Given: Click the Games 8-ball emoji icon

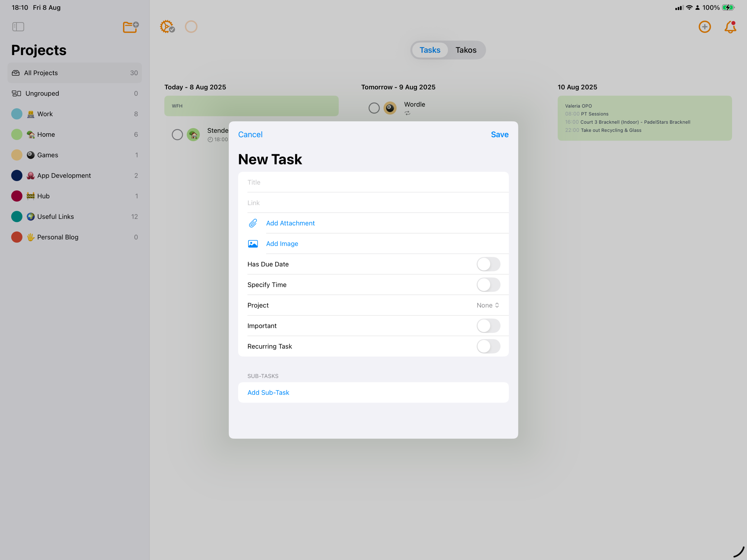Looking at the screenshot, I should click(x=31, y=155).
